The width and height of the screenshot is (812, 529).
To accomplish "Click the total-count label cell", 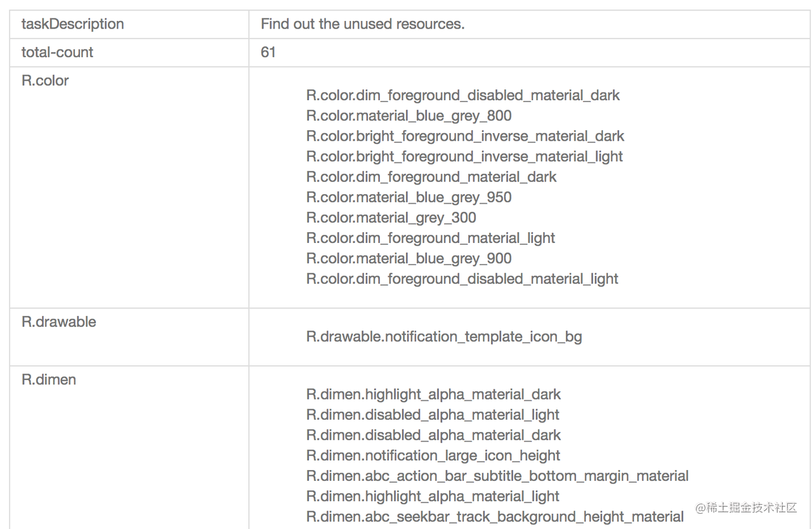I will click(57, 52).
